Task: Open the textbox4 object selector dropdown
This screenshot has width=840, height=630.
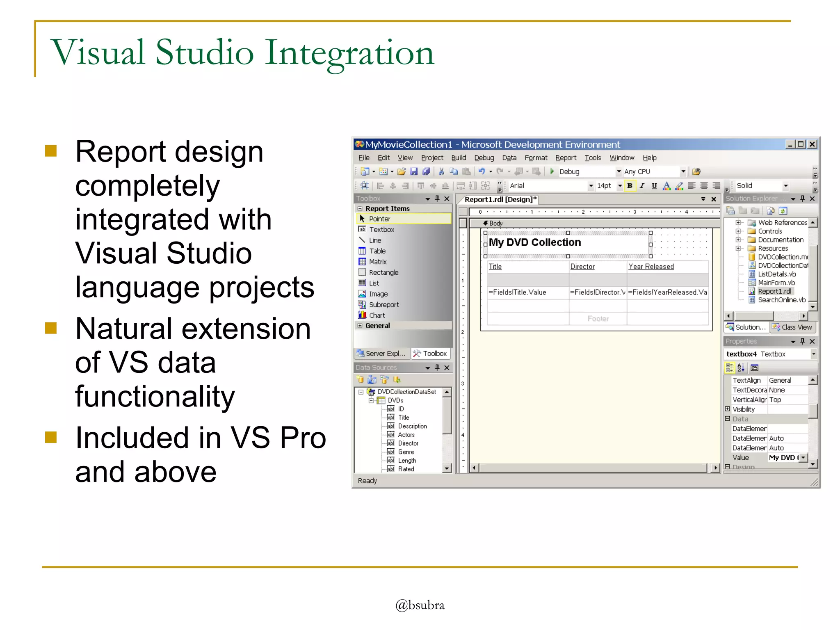Action: tap(813, 354)
